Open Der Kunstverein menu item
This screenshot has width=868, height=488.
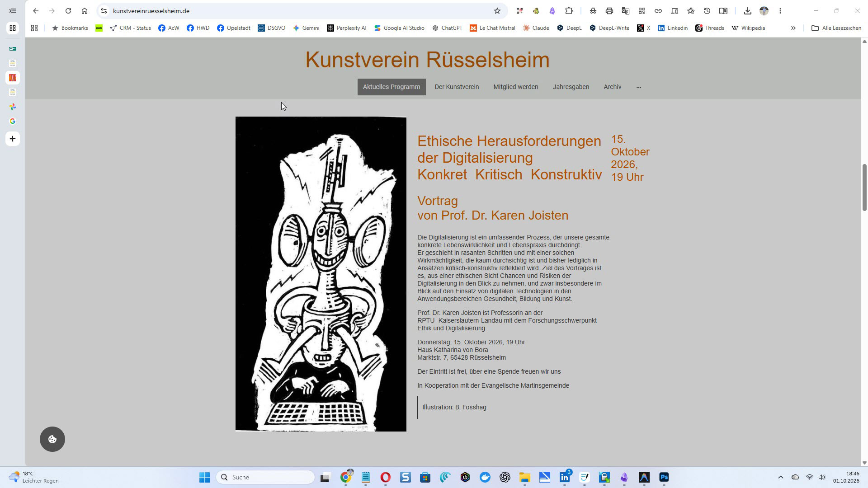457,87
